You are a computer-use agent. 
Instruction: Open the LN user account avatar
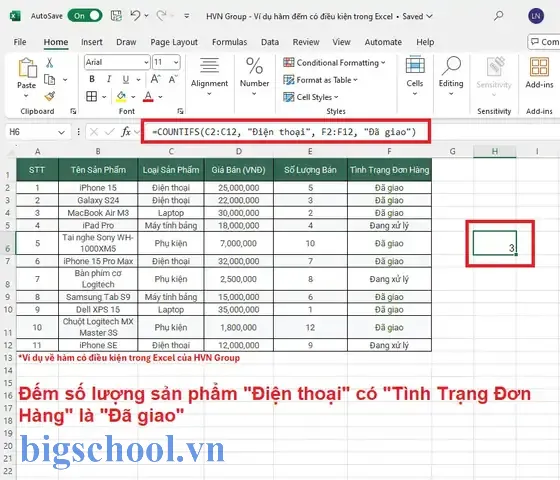(x=536, y=16)
